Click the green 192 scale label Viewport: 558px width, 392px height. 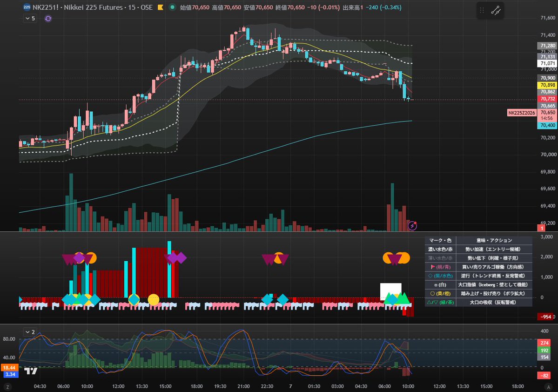545,351
